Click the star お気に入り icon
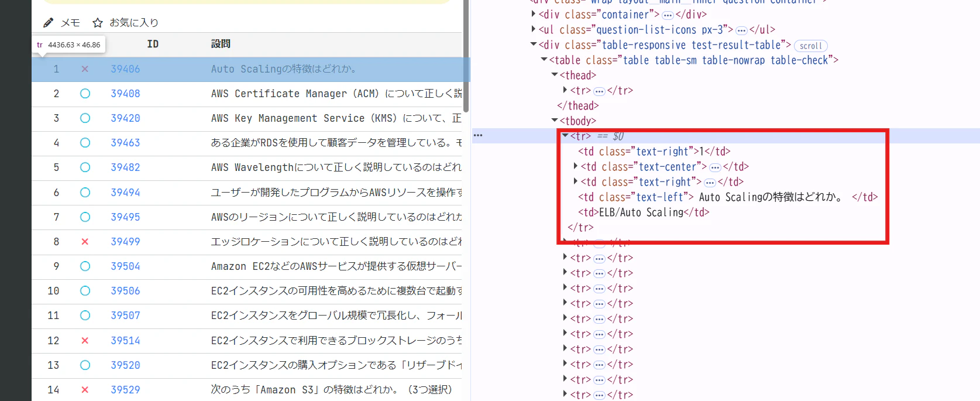This screenshot has width=980, height=401. coord(98,23)
